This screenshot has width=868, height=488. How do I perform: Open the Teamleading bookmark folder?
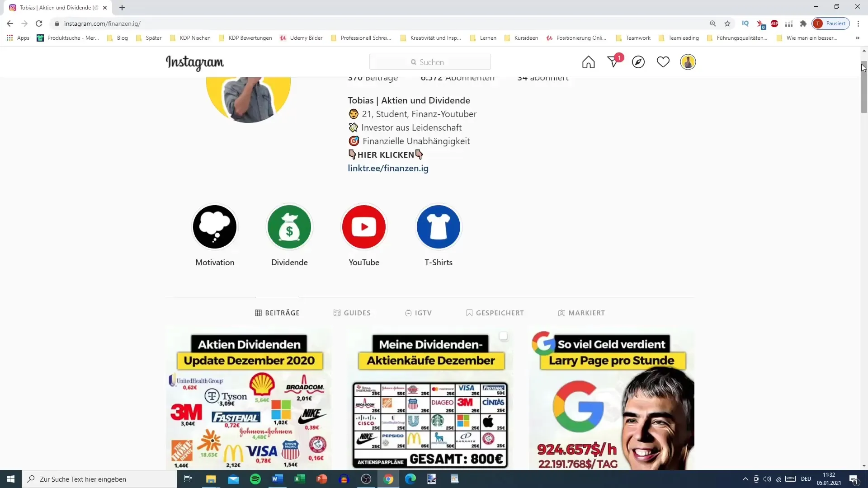tap(679, 38)
